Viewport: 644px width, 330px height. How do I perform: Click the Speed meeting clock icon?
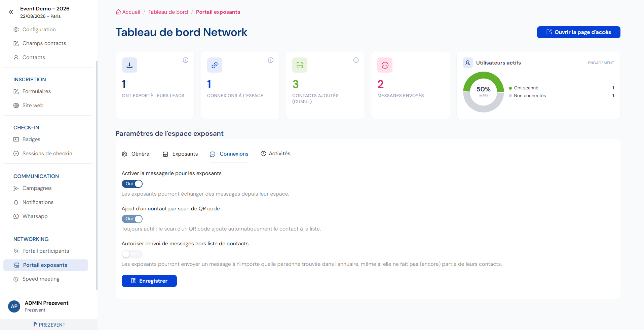click(x=16, y=279)
